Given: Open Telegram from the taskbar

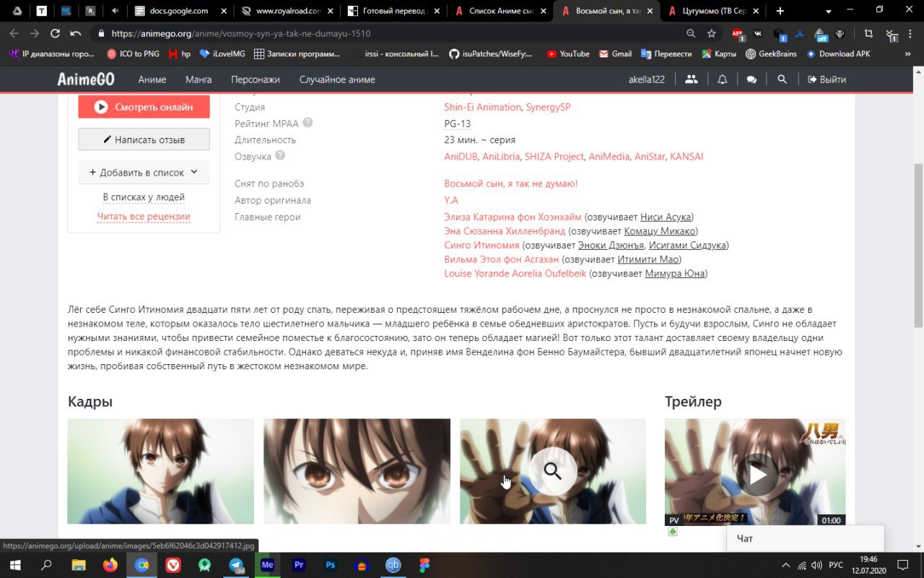Looking at the screenshot, I should 236,565.
